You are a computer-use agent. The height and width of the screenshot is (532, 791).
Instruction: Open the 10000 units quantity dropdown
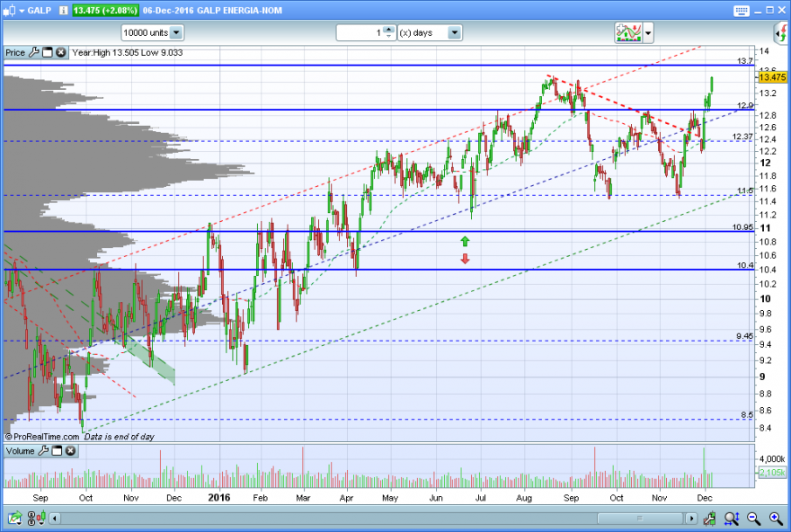pyautogui.click(x=152, y=32)
